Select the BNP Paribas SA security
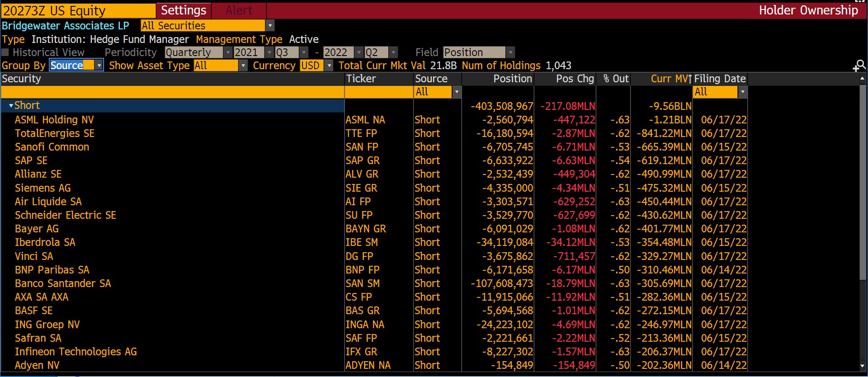 click(52, 270)
